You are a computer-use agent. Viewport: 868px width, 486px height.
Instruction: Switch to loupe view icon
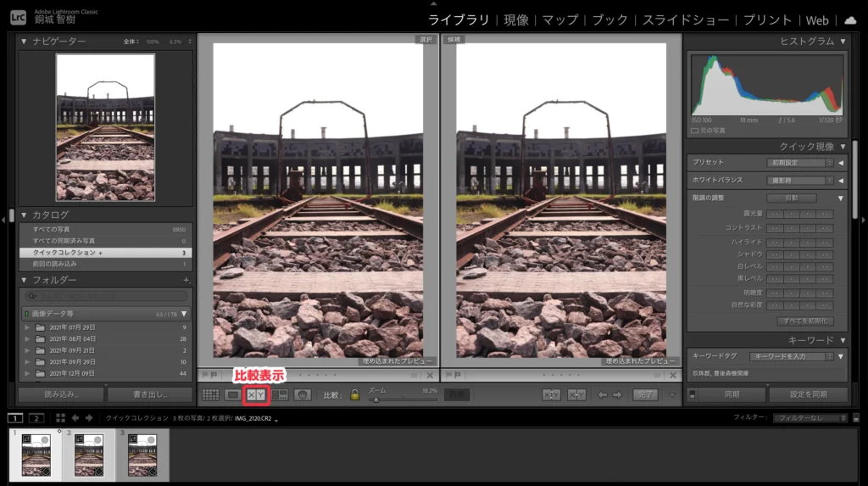coord(233,394)
